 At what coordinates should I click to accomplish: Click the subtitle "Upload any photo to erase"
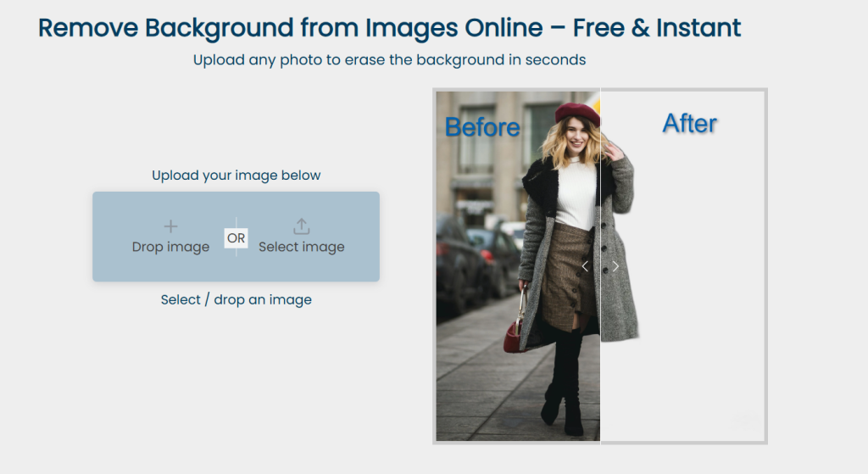(389, 60)
